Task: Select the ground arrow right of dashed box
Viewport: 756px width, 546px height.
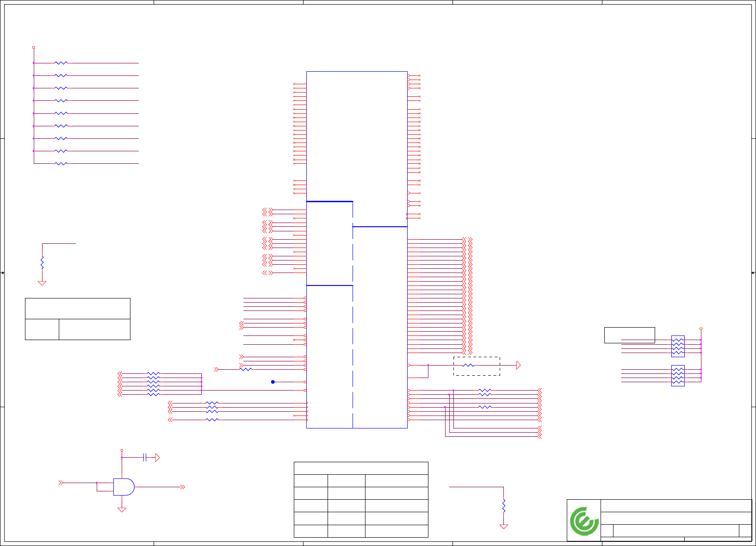Action: point(518,365)
